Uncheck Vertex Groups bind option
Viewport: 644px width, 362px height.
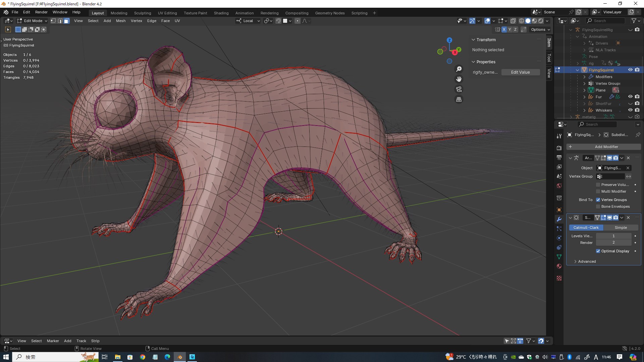598,200
